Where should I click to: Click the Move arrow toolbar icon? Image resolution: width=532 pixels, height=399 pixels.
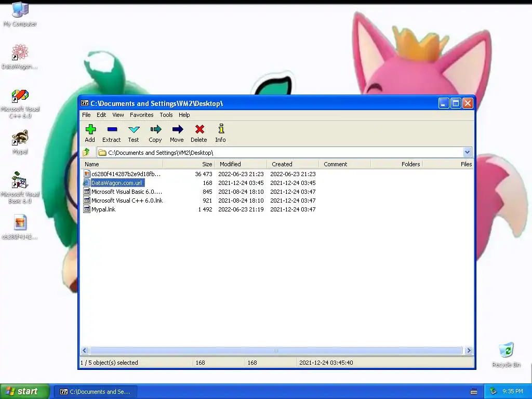(x=177, y=129)
